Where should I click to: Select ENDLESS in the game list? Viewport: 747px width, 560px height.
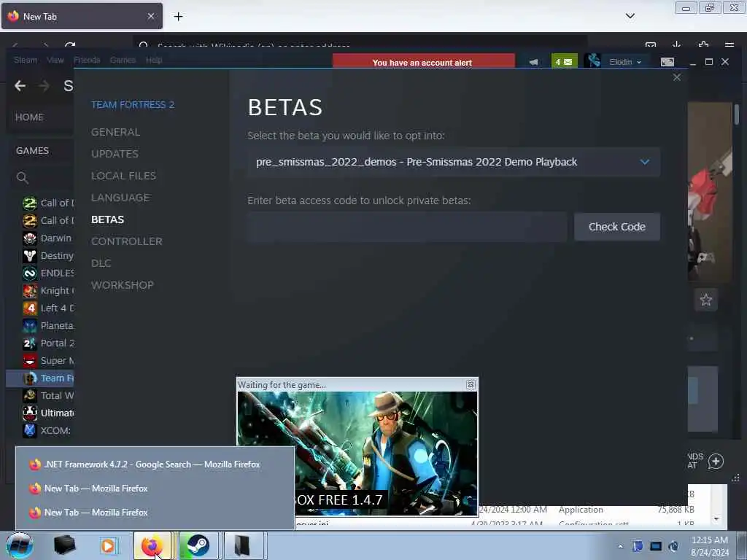coord(48,273)
